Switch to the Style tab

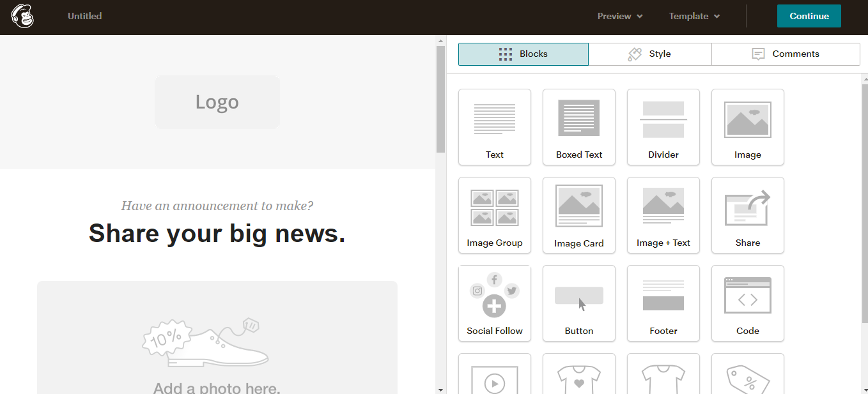(x=649, y=54)
